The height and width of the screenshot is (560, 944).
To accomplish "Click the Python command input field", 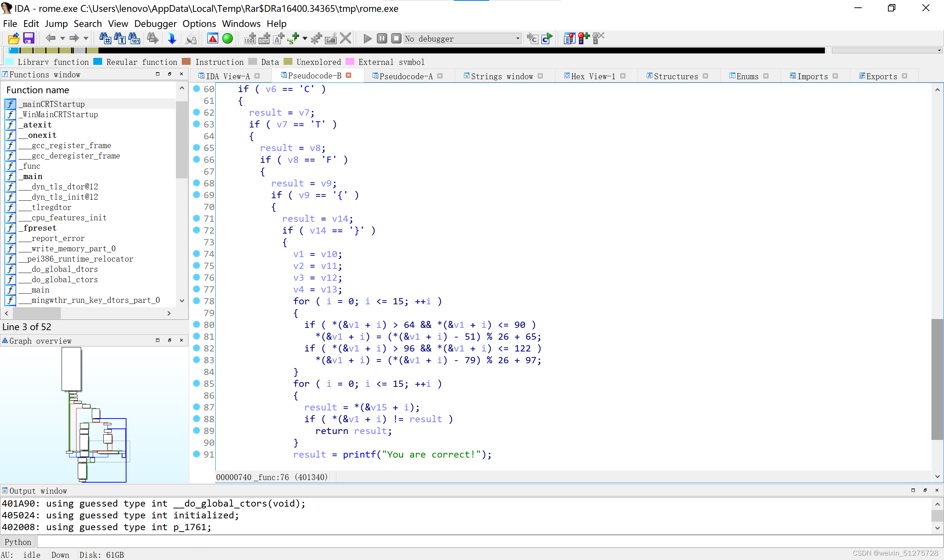I will coord(489,542).
